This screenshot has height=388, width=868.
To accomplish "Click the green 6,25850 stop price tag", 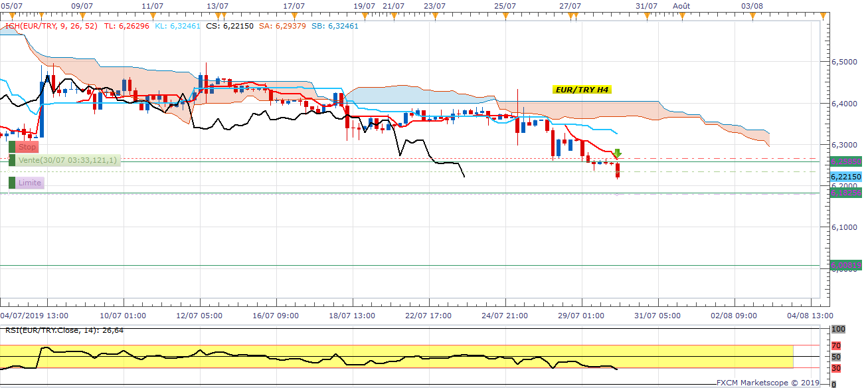I will pyautogui.click(x=845, y=161).
